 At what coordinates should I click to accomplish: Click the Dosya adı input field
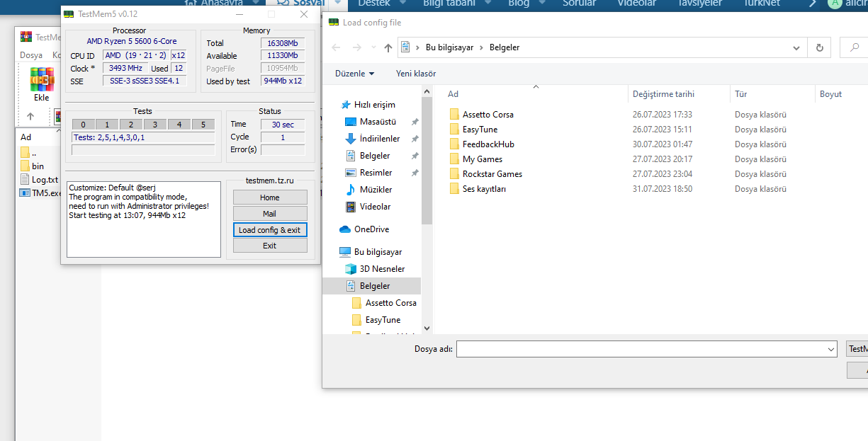point(641,349)
